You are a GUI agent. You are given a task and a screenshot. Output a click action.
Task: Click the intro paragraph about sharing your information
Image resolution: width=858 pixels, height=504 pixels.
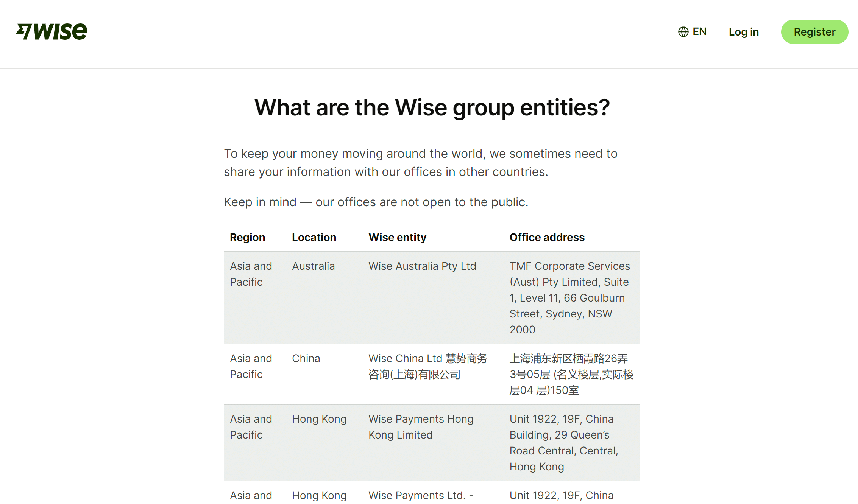(421, 163)
